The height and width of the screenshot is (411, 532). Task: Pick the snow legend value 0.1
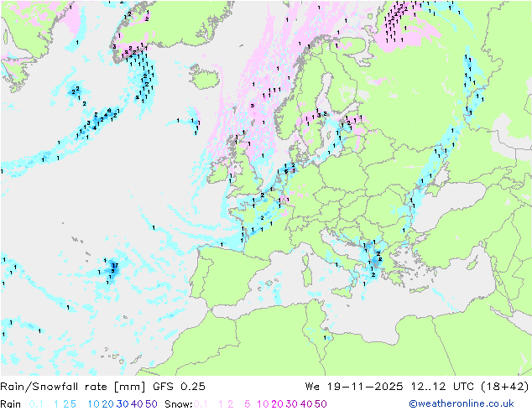(x=201, y=404)
